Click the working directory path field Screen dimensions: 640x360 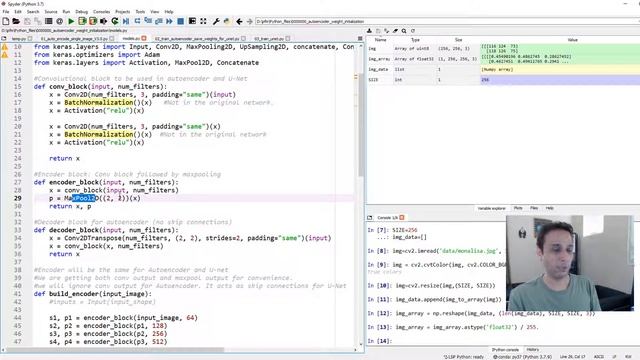[447, 21]
